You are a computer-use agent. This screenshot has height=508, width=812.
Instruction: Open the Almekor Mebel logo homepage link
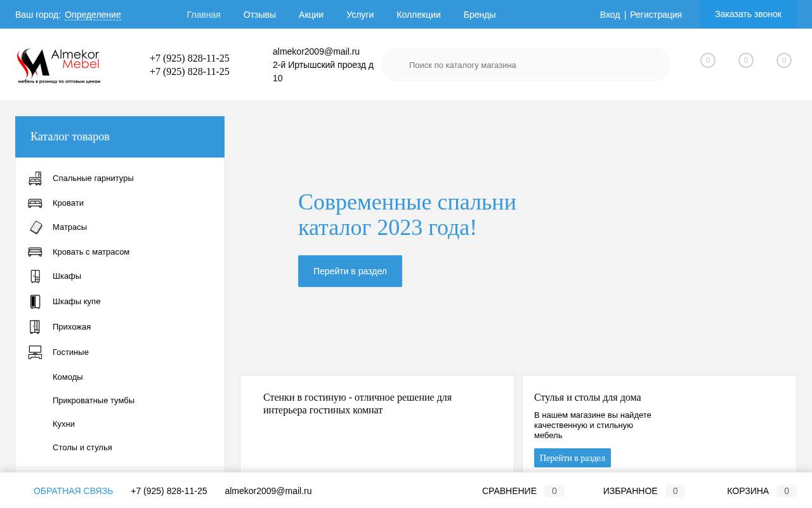point(58,65)
